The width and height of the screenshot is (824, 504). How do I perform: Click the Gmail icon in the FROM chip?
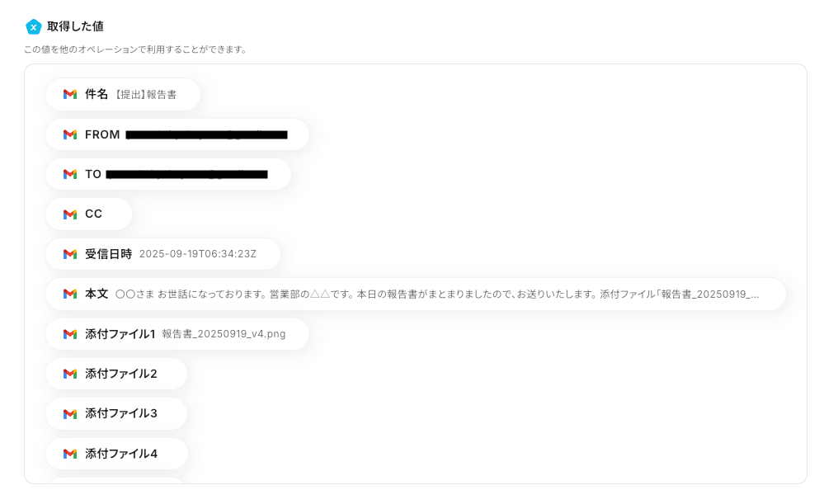click(70, 134)
